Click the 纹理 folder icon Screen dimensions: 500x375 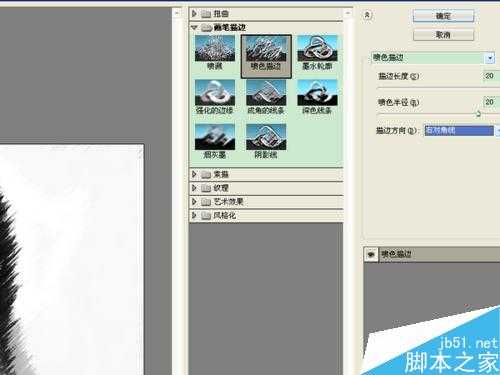coord(206,188)
